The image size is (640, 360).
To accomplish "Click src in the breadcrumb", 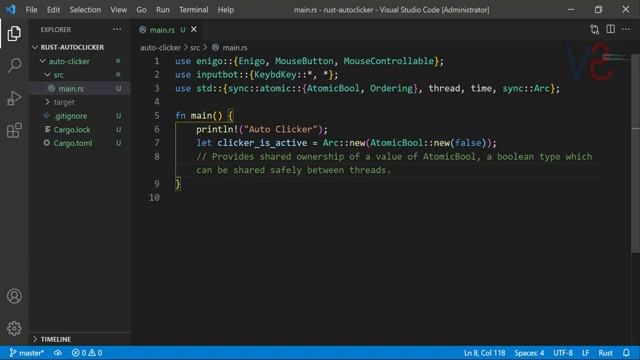I will click(195, 47).
